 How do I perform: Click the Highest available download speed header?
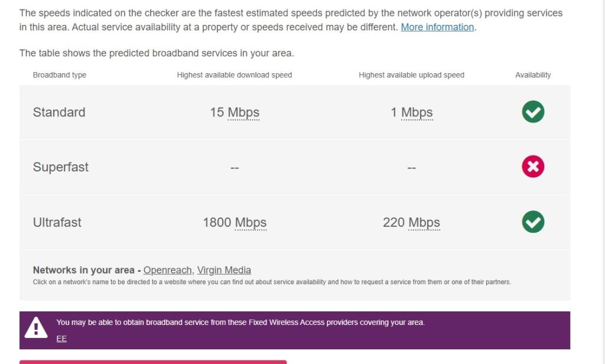click(x=234, y=75)
